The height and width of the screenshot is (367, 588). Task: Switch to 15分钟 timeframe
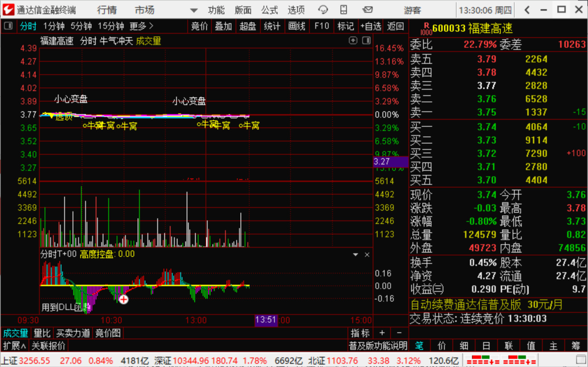[x=111, y=26]
